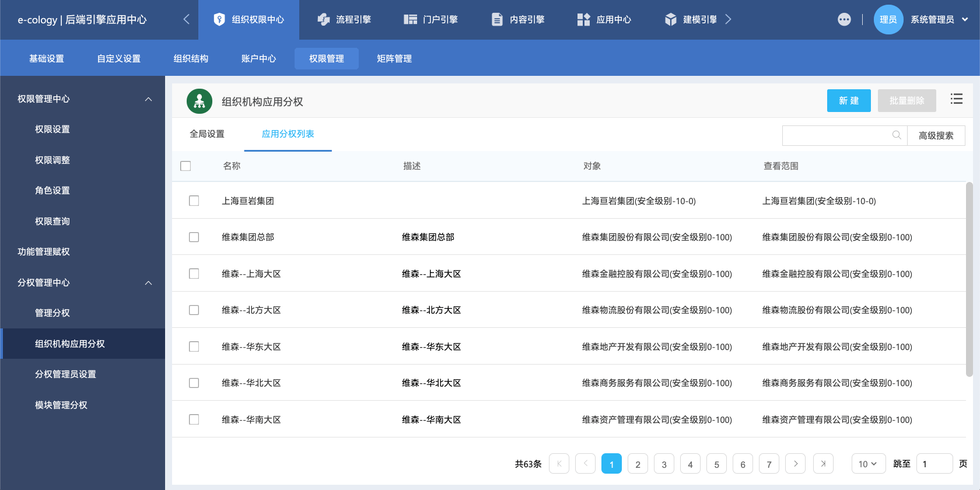Check the 维森集团总部 row checkbox
The width and height of the screenshot is (980, 490).
coord(194,237)
